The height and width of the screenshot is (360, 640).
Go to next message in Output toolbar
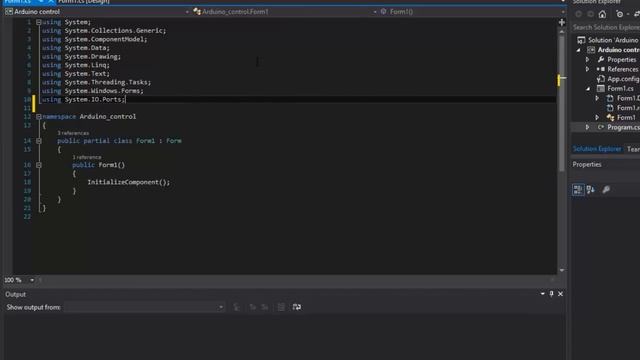(x=265, y=307)
